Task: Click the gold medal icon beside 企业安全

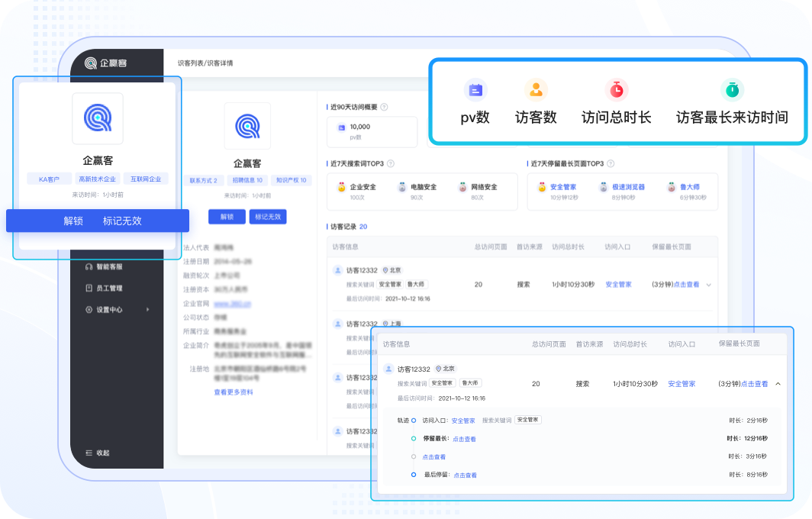Action: click(342, 187)
